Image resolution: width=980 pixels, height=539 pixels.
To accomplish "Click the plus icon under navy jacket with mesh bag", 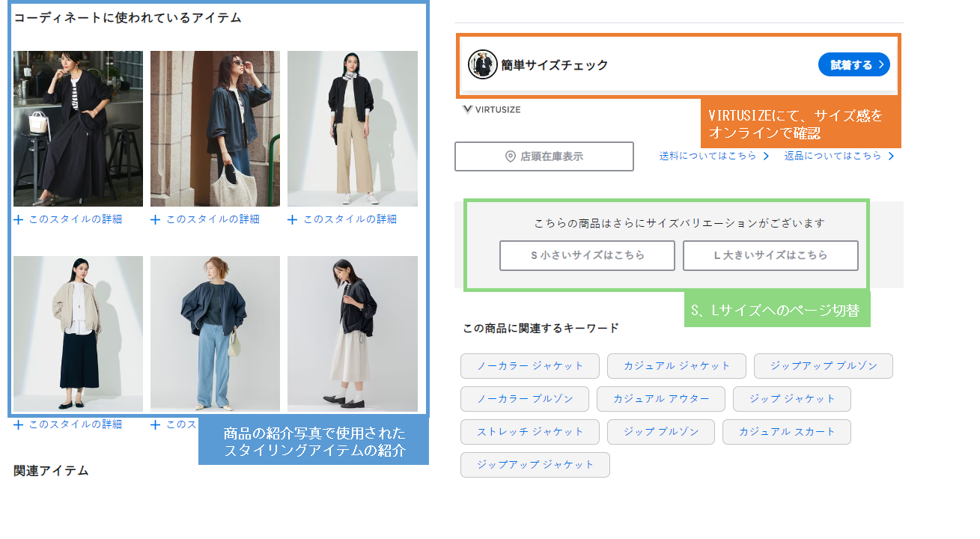I will 156,220.
